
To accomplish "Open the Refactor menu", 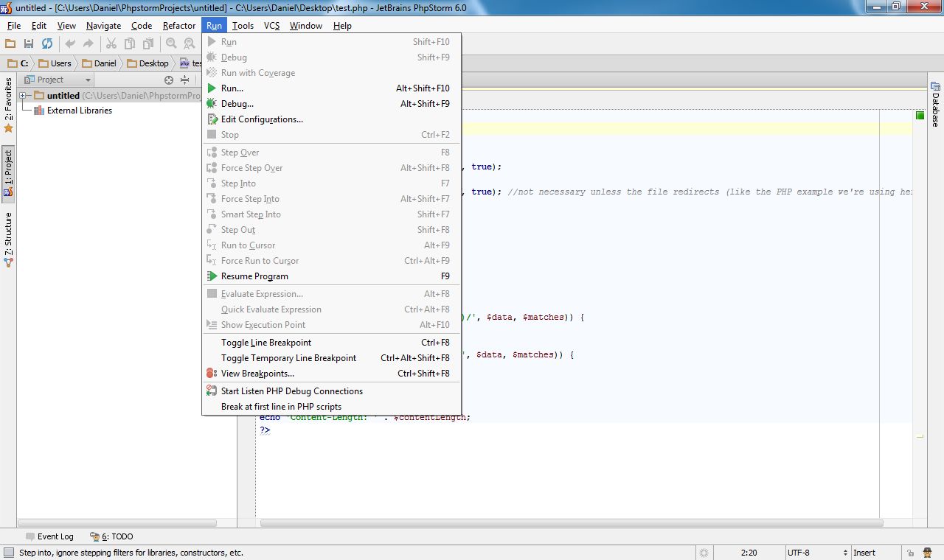I will pyautogui.click(x=179, y=26).
